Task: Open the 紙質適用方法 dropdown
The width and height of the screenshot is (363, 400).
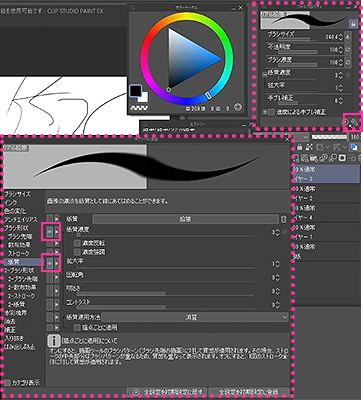Action: tap(195, 317)
